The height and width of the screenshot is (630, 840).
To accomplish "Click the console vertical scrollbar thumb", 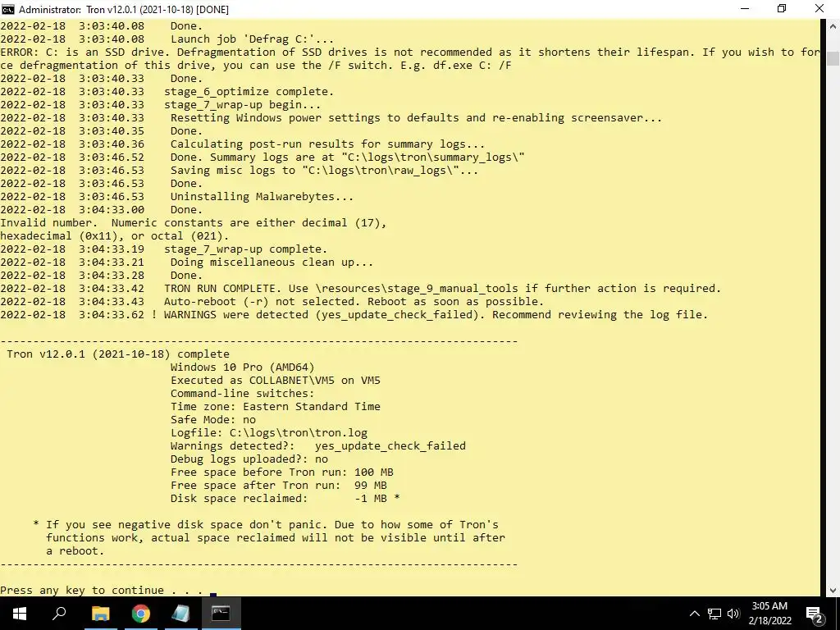I will point(833,58).
